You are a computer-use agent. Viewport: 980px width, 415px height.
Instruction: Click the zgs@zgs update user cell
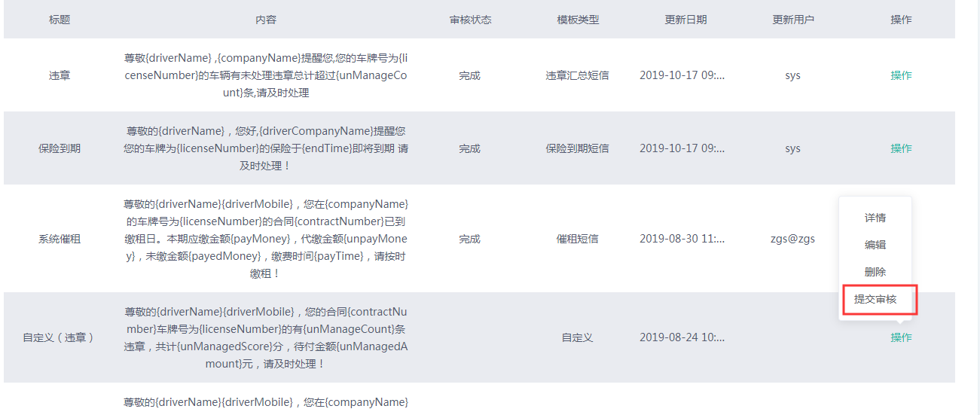pyautogui.click(x=793, y=239)
